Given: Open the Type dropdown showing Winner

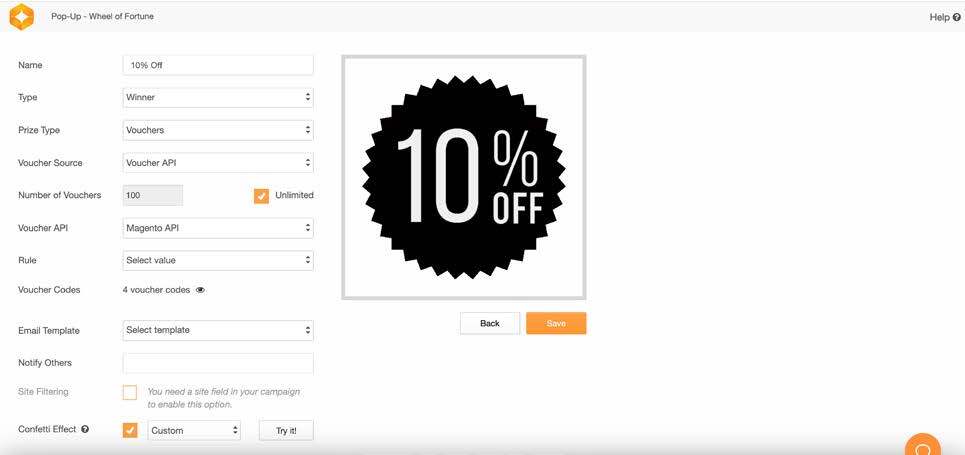Looking at the screenshot, I should click(x=218, y=97).
